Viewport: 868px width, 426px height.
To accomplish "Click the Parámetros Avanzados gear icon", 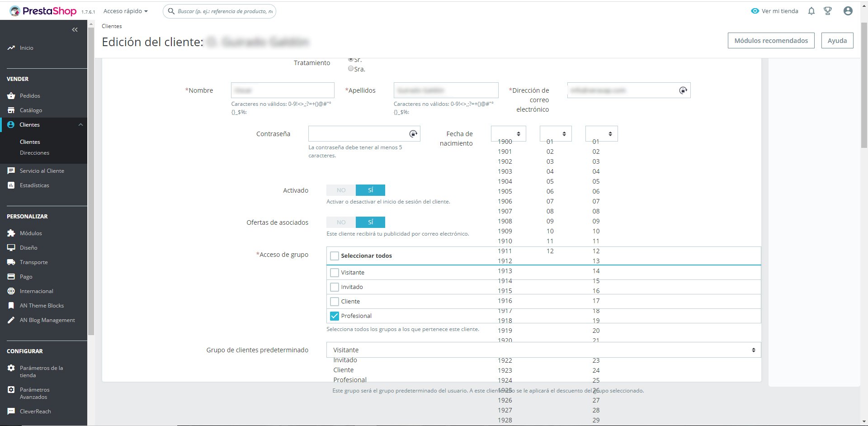I will click(11, 389).
